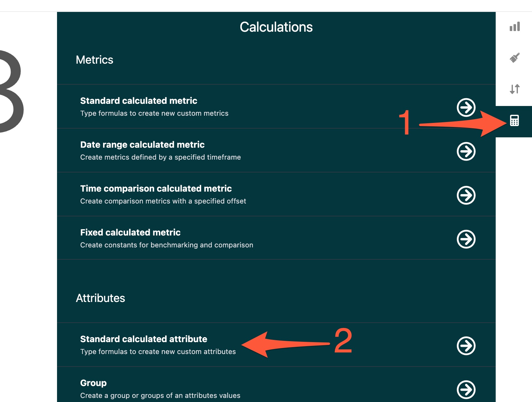Choose Fixed calculated metric title
This screenshot has height=402, width=532.
pyautogui.click(x=130, y=232)
